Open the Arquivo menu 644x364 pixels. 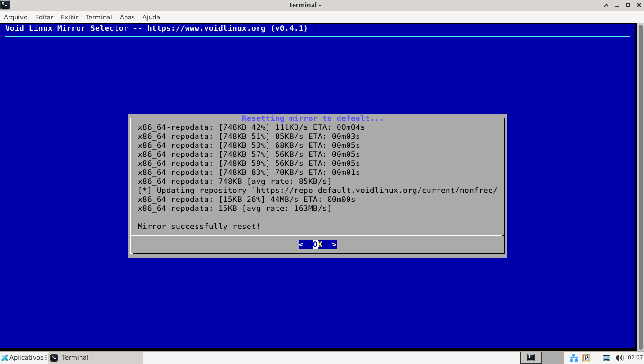pos(16,17)
